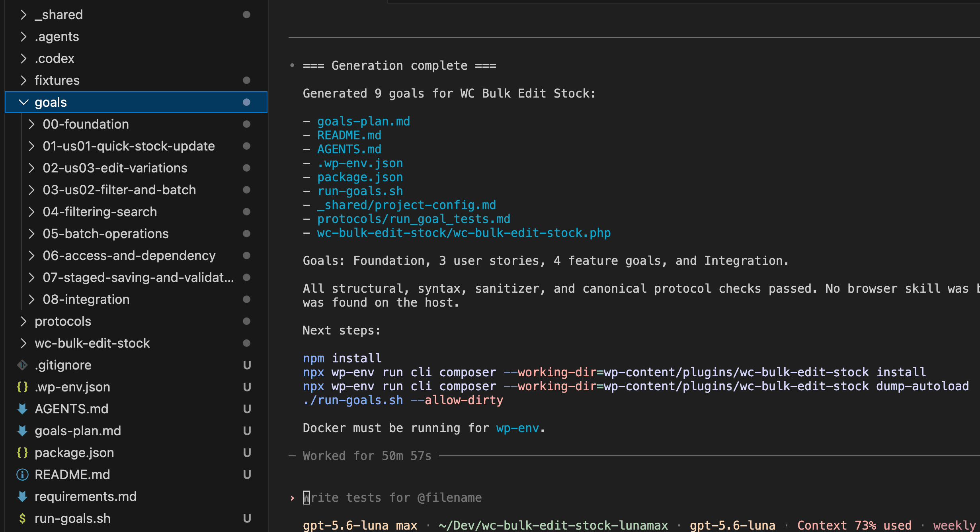Click the .gitignore git file icon

(x=22, y=365)
